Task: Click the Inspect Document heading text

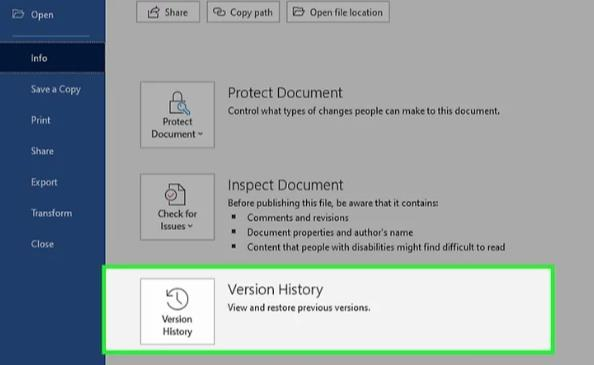Action: (285, 185)
